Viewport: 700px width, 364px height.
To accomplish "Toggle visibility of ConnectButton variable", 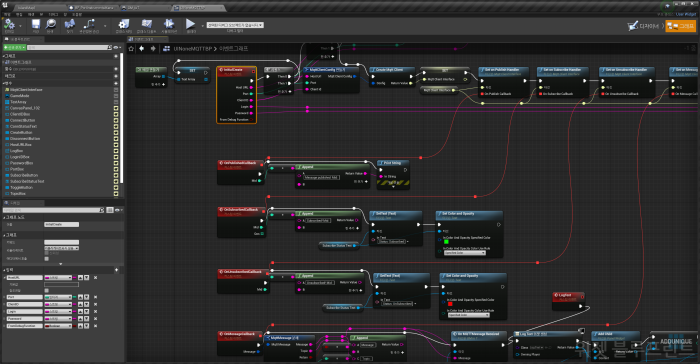I will 116,120.
